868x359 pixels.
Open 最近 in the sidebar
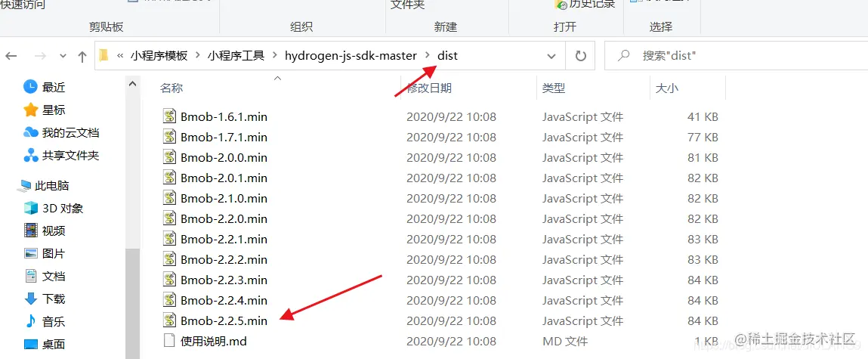point(54,87)
